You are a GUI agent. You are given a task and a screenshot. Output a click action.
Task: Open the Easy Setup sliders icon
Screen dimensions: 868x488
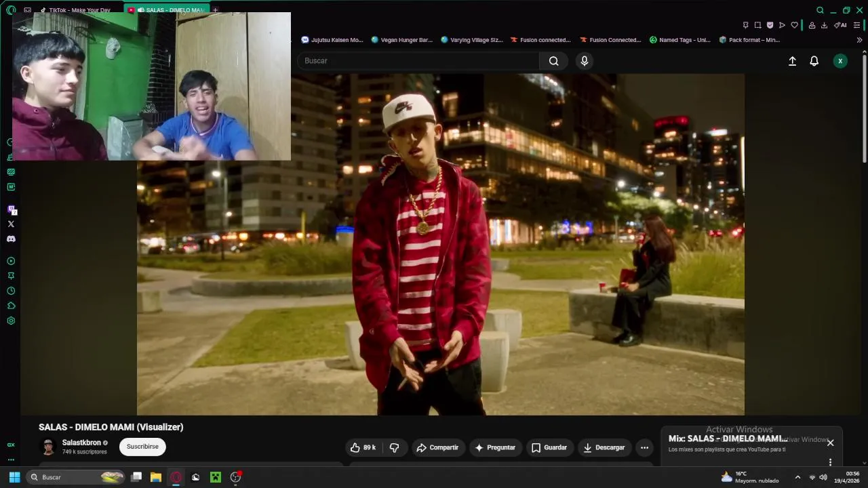coord(856,25)
